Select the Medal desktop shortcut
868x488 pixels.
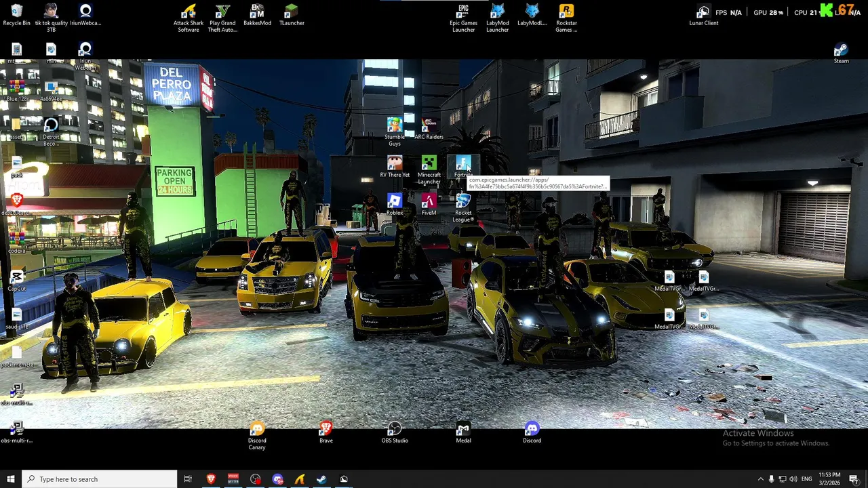[463, 433]
